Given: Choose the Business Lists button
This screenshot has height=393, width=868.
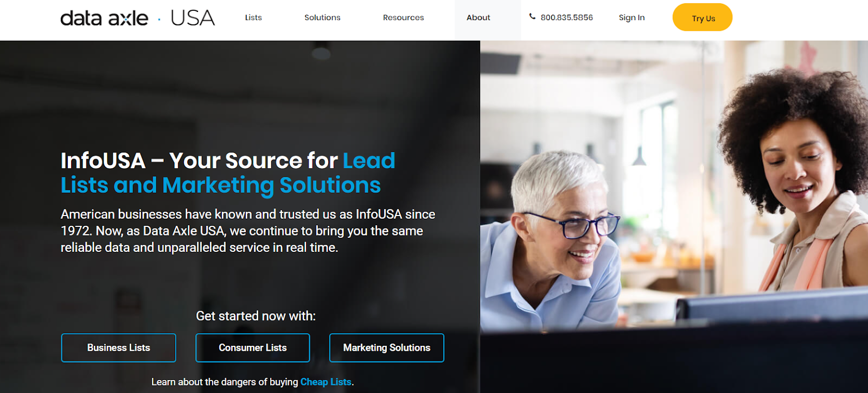Looking at the screenshot, I should click(119, 348).
